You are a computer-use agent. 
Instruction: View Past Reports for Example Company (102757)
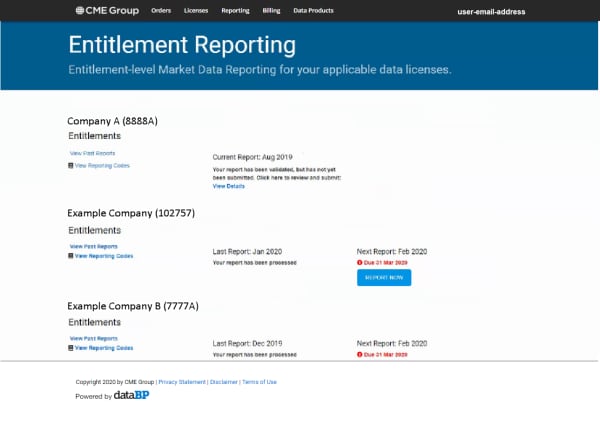[93, 246]
